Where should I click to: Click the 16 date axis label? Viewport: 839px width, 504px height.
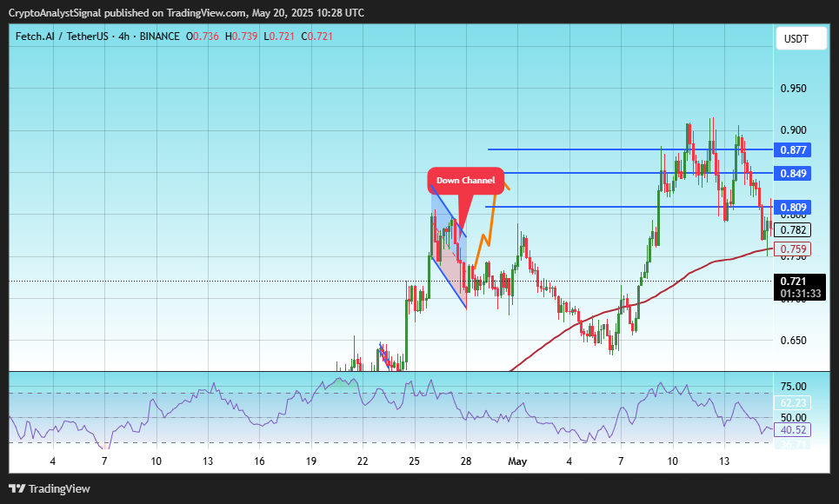tap(259, 461)
